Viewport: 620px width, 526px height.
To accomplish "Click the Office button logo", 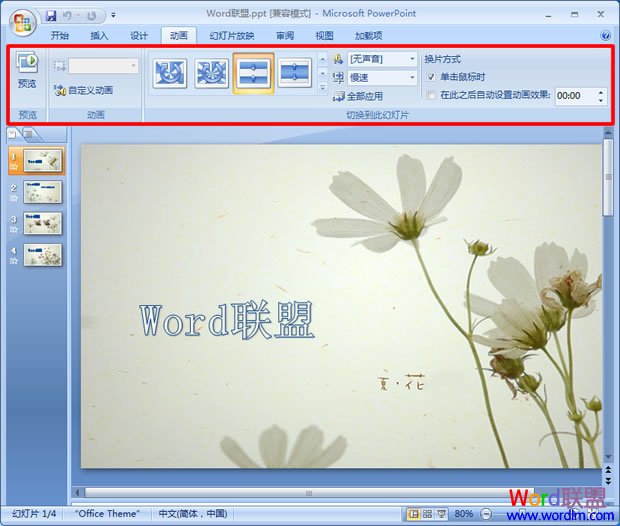I will coord(19,20).
